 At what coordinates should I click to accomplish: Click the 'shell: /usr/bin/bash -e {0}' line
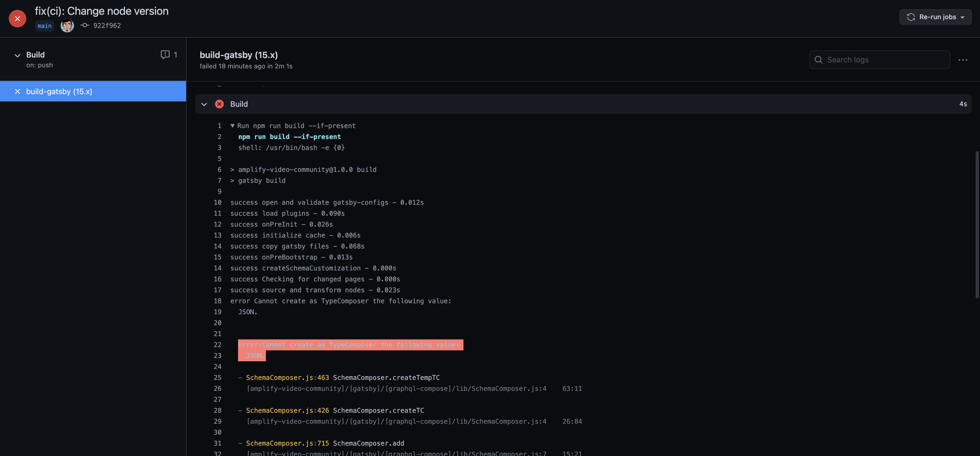coord(291,147)
